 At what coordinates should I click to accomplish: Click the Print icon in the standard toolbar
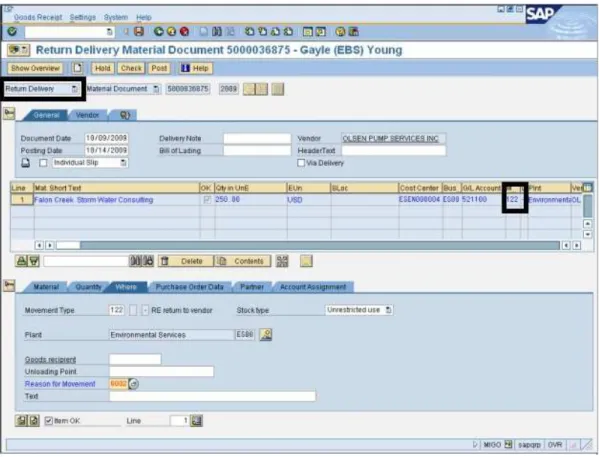click(204, 31)
